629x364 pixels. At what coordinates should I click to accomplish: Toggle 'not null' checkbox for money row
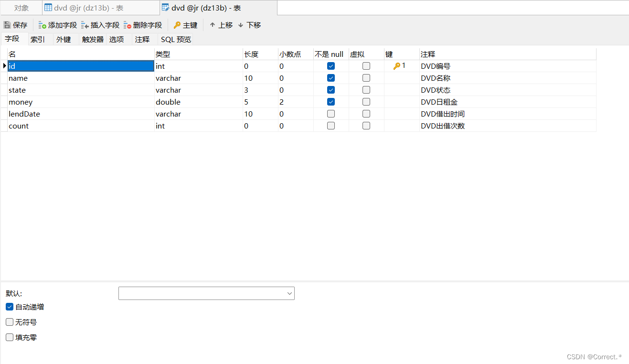(x=331, y=102)
